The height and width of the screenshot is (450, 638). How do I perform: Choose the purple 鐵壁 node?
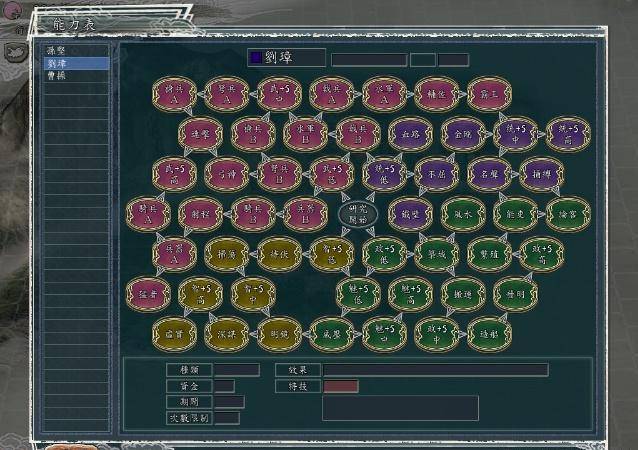coord(410,214)
